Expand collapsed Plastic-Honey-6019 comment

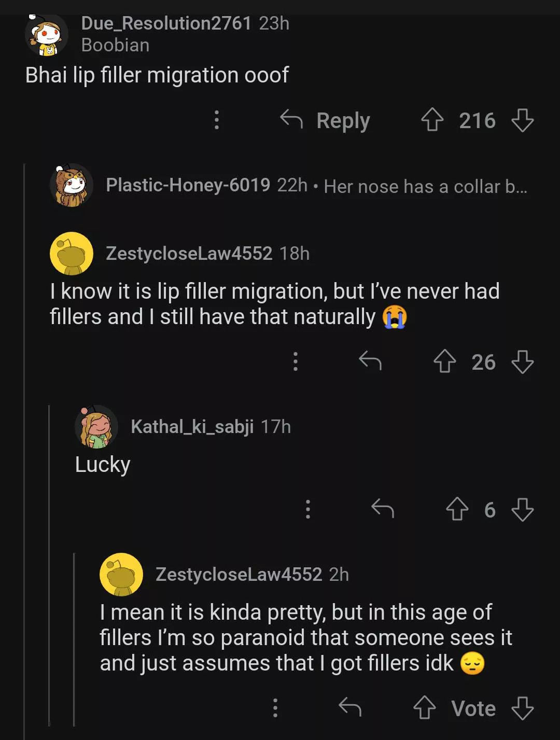pyautogui.click(x=316, y=186)
